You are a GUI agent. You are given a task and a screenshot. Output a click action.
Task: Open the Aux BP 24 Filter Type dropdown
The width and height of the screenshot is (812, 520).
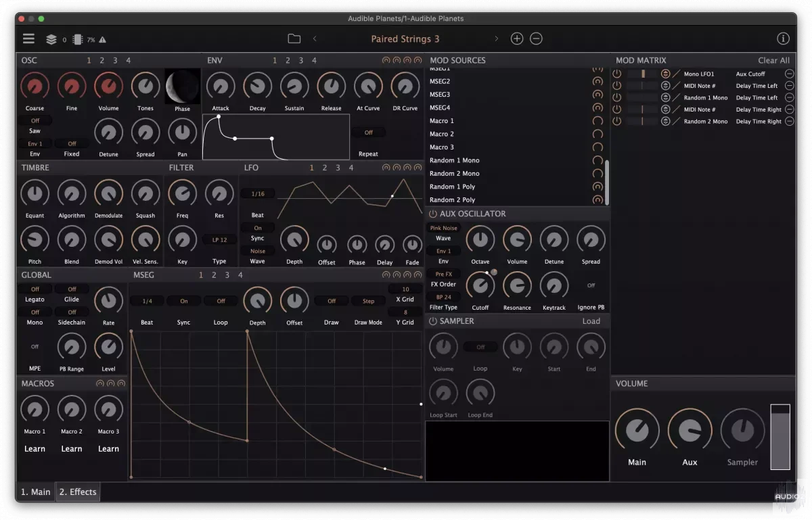443,297
